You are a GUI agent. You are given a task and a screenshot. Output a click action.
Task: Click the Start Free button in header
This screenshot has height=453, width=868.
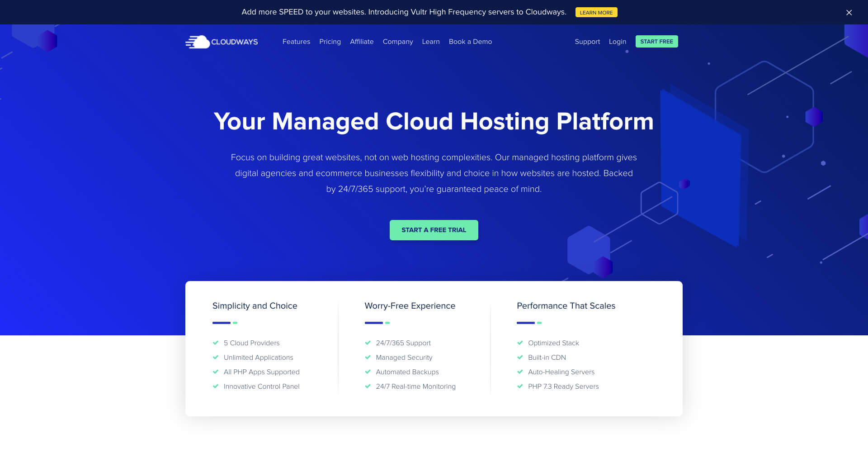(656, 41)
